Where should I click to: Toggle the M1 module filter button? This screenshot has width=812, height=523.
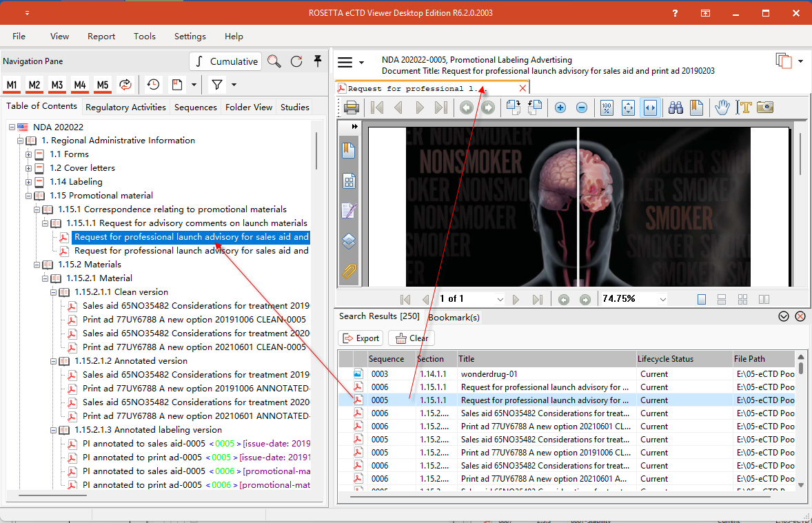[12, 85]
